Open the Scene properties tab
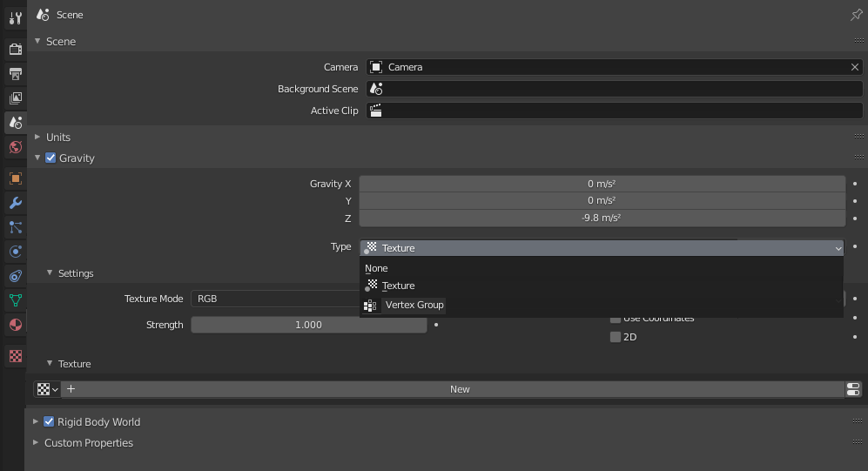 click(16, 122)
